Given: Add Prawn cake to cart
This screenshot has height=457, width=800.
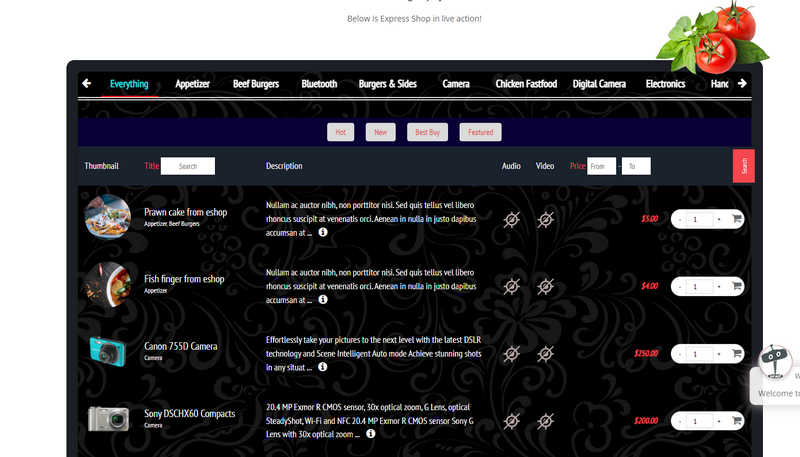Looking at the screenshot, I should 736,219.
